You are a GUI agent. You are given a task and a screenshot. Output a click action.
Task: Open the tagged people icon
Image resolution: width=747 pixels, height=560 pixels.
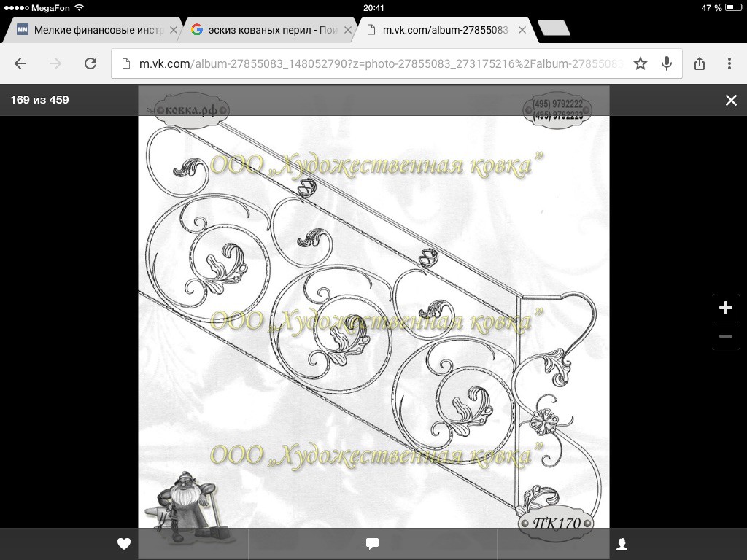pos(622,544)
